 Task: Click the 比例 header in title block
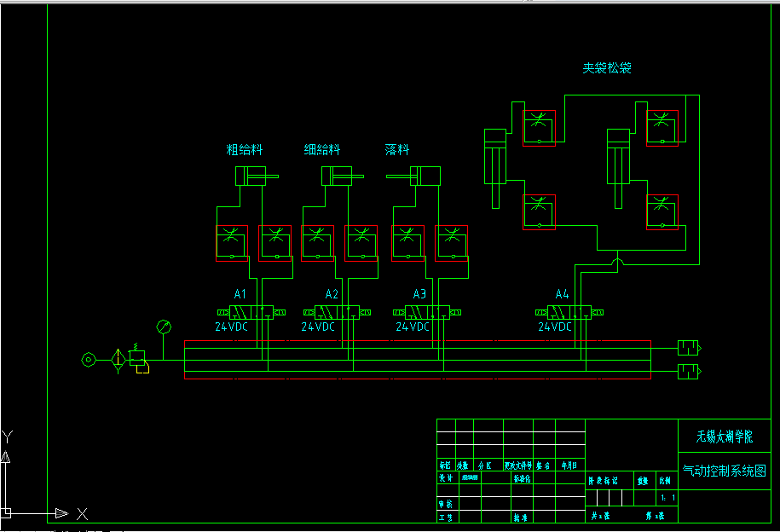[665, 480]
